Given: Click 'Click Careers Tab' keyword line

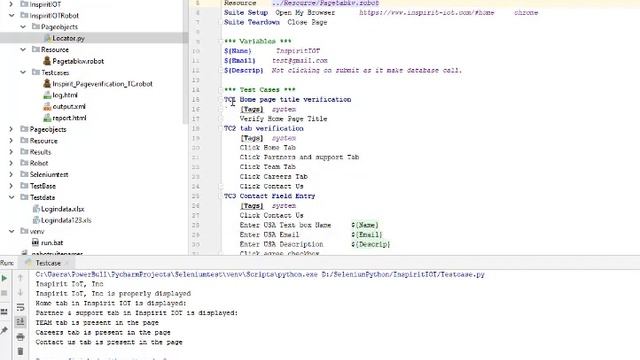Looking at the screenshot, I should 273,177.
